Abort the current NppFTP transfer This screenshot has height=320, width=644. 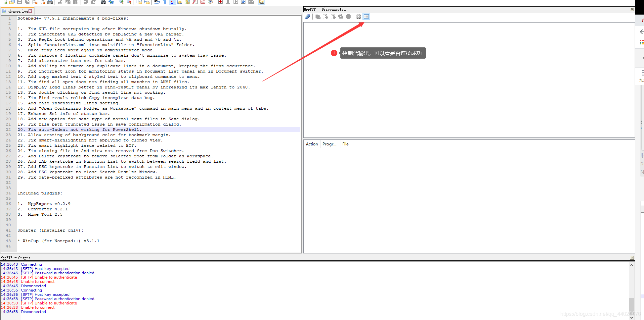click(x=348, y=17)
